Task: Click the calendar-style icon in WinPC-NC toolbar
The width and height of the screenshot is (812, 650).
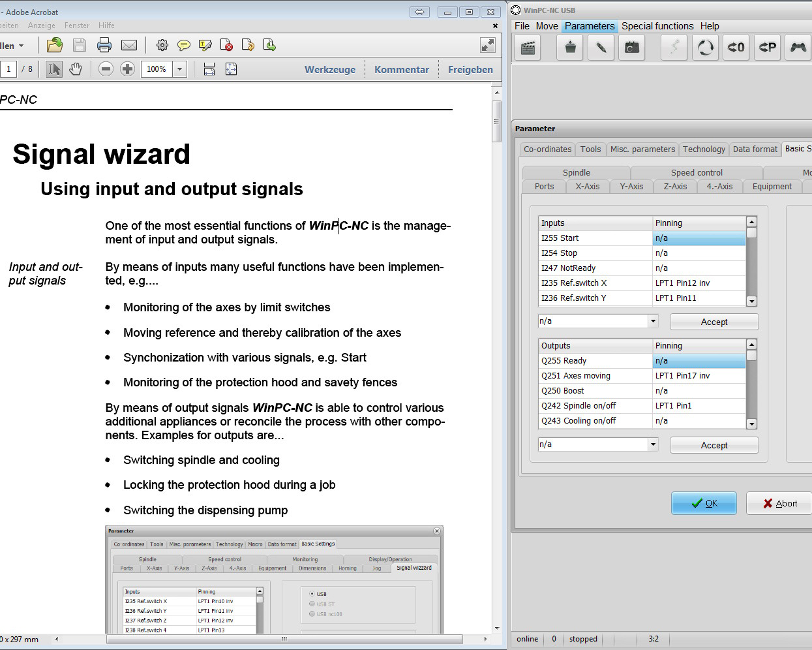Action: [632, 48]
